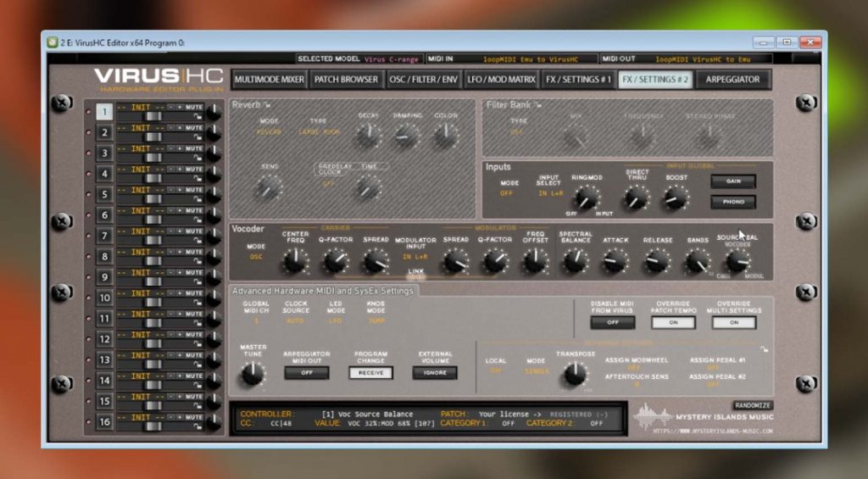The height and width of the screenshot is (479, 868).
Task: Toggle the lock icon on part 2
Action: tap(198, 137)
